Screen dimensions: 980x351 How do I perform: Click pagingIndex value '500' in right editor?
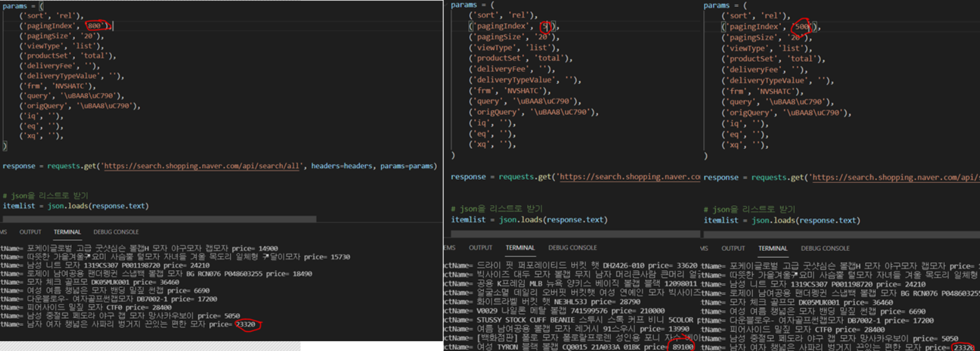coord(802,27)
